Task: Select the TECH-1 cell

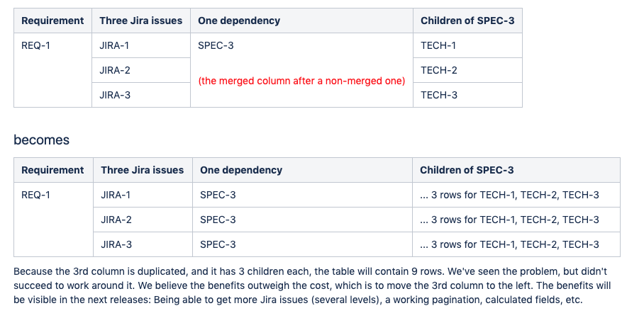Action: pos(438,46)
